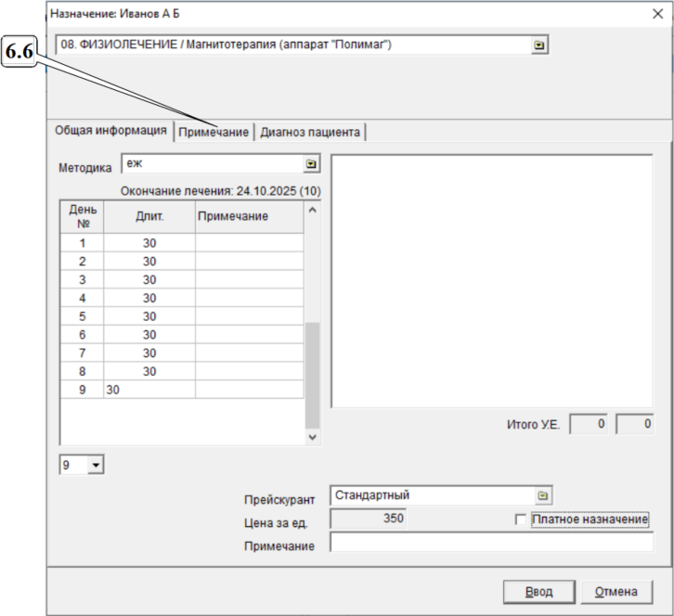Open the Диагноз пациента tab
Viewport: 674px width, 616px height.
(x=310, y=132)
